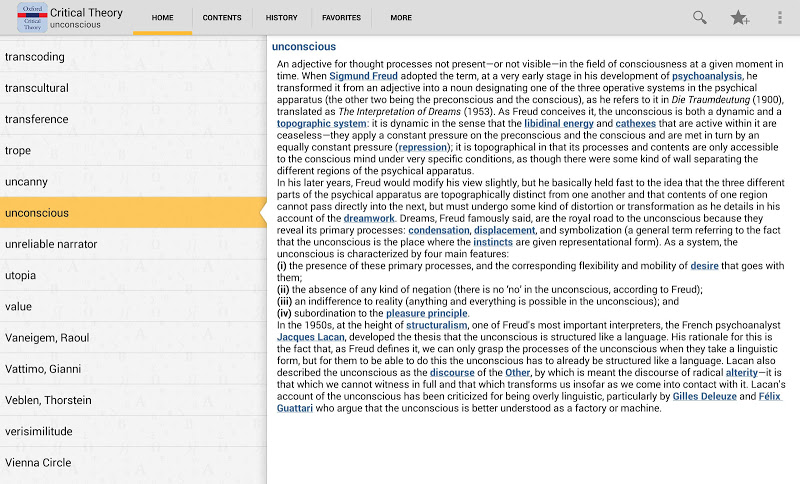Select highlighted 'unconscious' list entry
The height and width of the screenshot is (484, 800).
(133, 213)
